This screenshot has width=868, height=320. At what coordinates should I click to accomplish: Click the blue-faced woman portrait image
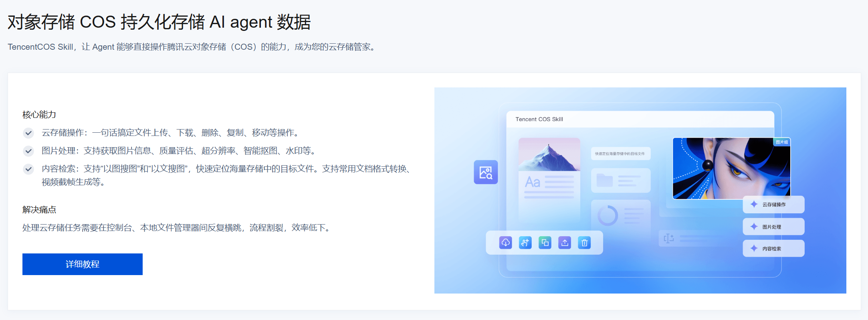[731, 168]
